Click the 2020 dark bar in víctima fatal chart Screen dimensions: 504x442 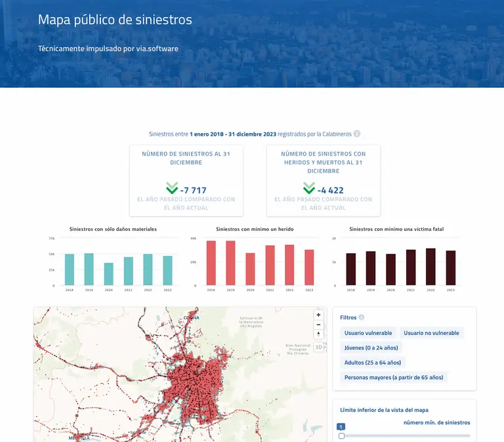pyautogui.click(x=391, y=270)
